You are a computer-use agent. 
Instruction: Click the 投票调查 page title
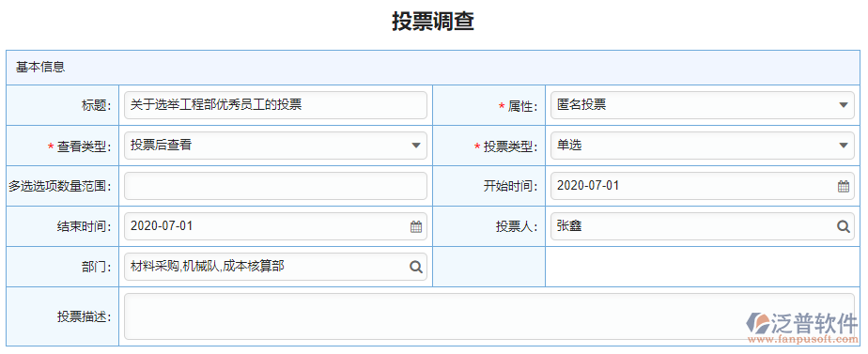(x=433, y=22)
